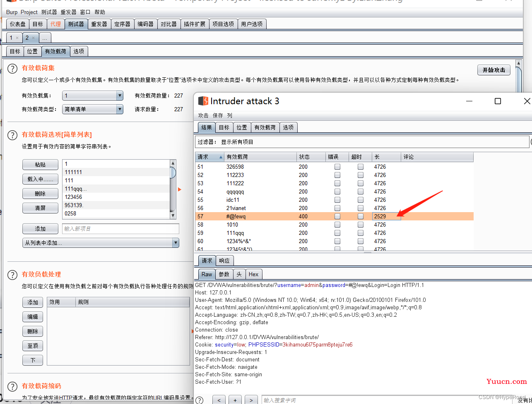Open 列 menu in attack window

click(229, 115)
